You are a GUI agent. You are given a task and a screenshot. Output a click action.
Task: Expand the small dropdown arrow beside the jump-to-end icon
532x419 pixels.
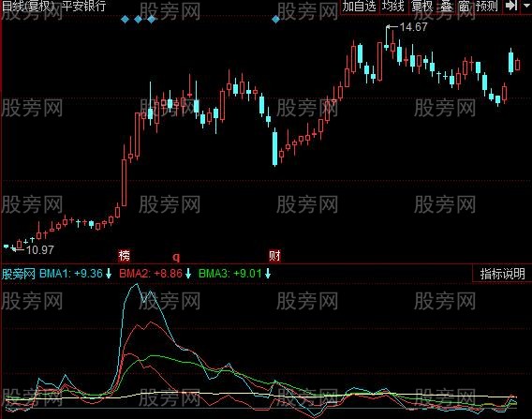click(526, 6)
